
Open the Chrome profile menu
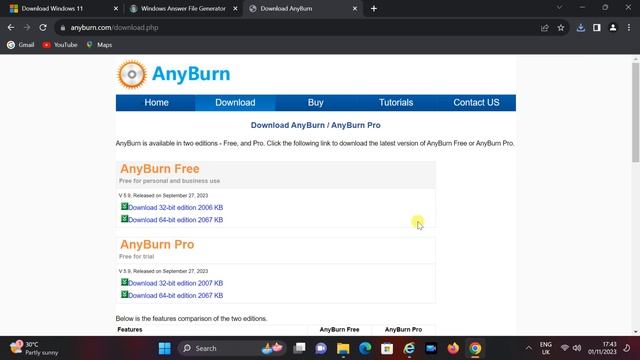point(613,28)
